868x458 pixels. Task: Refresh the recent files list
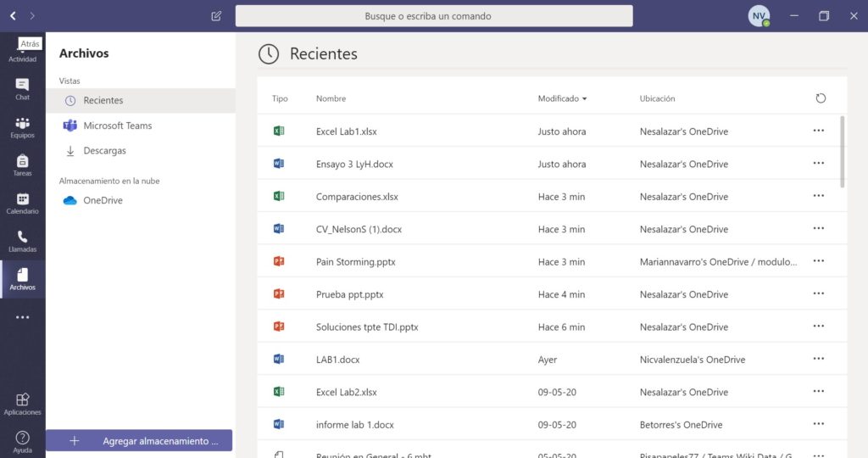(820, 98)
